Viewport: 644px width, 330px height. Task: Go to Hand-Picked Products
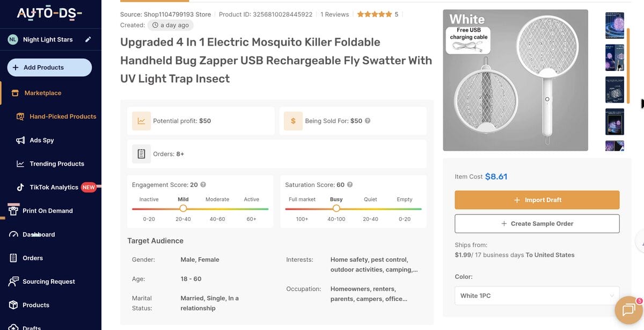[63, 117]
